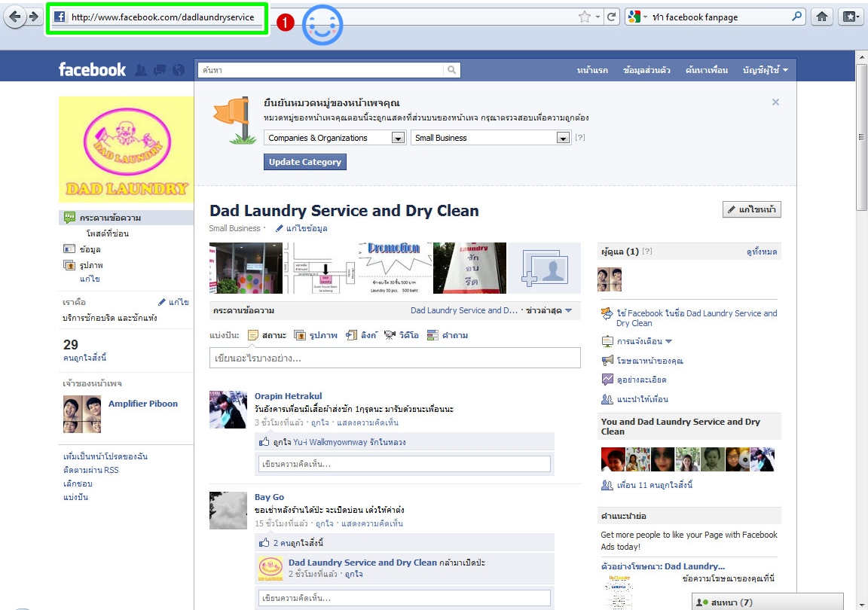Open โพสต์ที่ซ่อน hidden posts item
The height and width of the screenshot is (610, 868).
point(108,233)
